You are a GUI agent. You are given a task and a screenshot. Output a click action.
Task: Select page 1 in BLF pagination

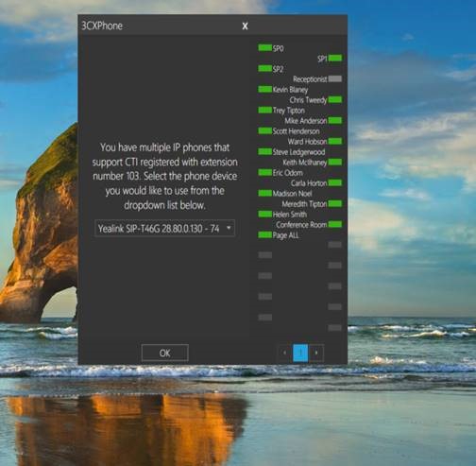300,353
